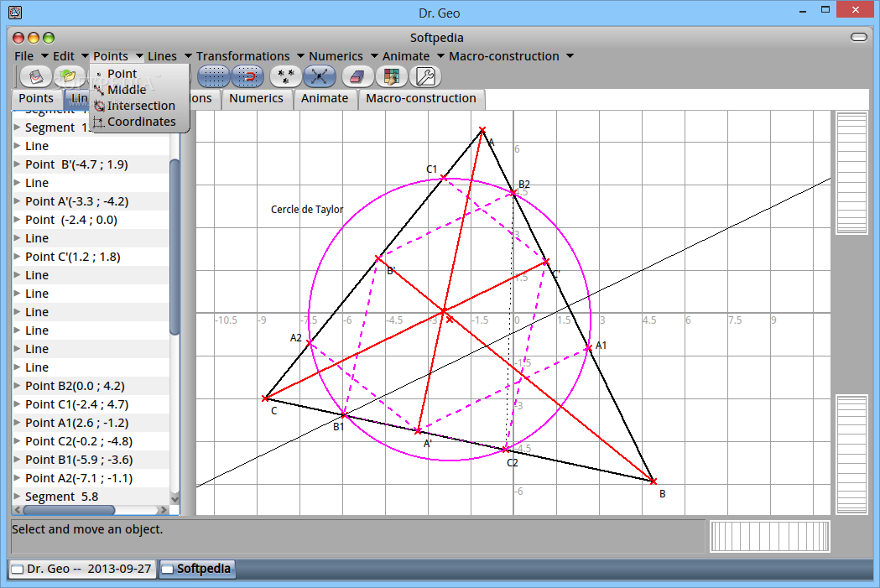The width and height of the screenshot is (880, 588).
Task: Open the wrench property editor tool
Action: pyautogui.click(x=424, y=76)
